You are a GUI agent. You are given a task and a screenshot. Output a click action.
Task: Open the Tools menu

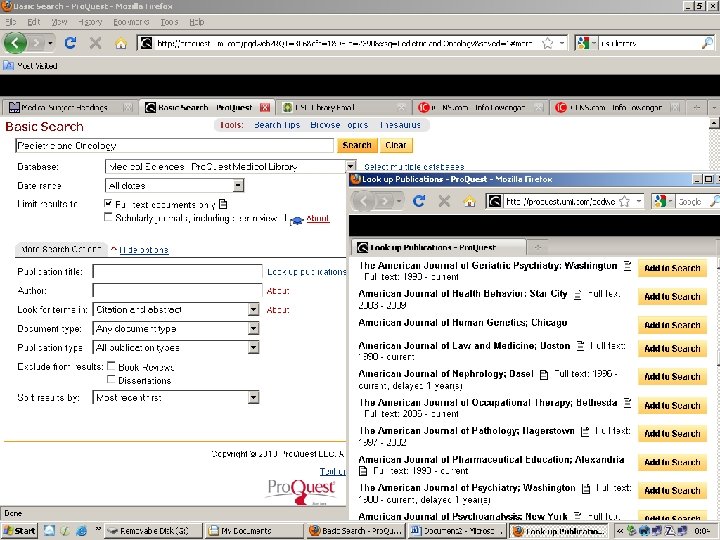click(x=169, y=22)
